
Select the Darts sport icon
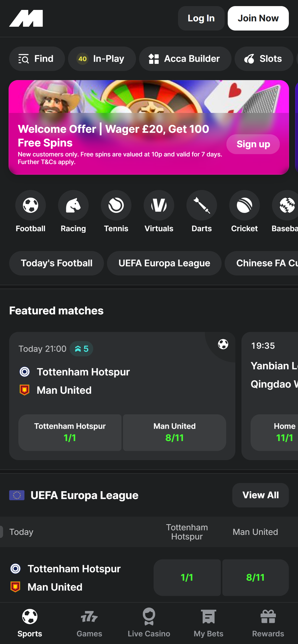202,205
